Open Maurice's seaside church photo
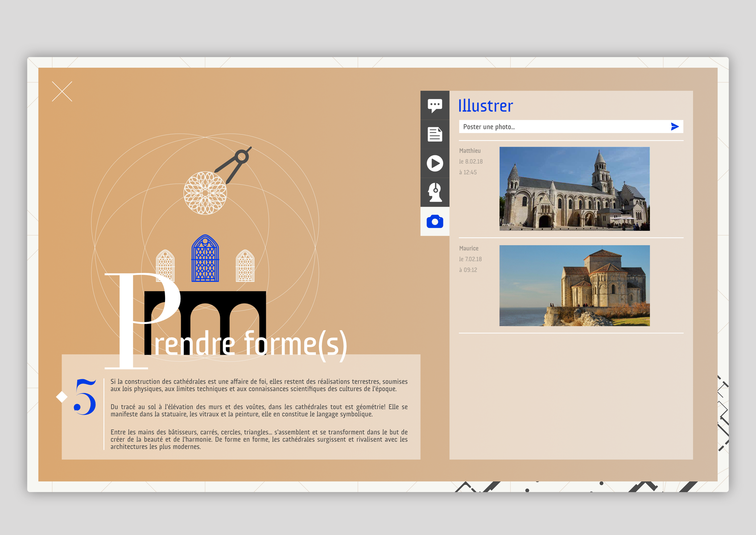 pyautogui.click(x=574, y=286)
